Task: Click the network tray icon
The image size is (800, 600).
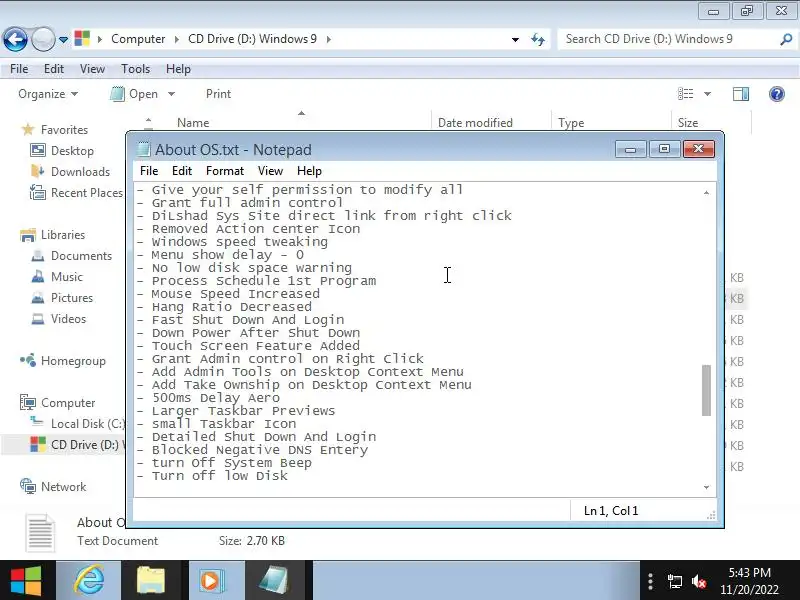Action: [674, 581]
